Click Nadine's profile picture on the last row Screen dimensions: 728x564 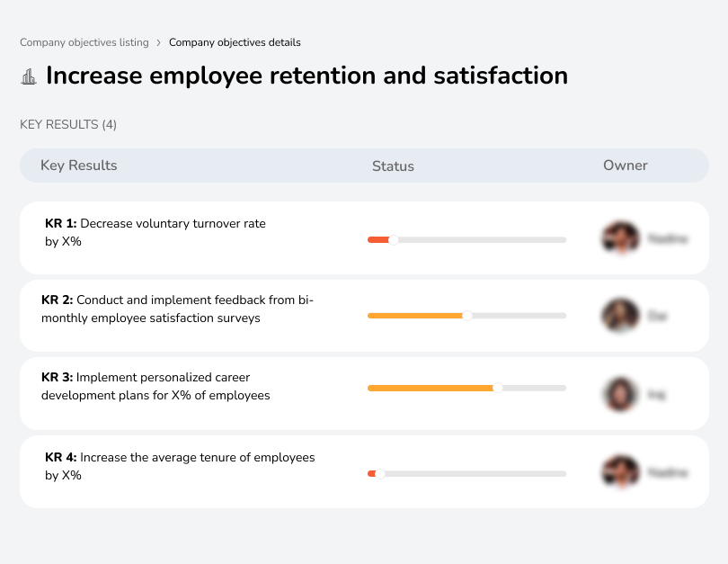click(x=620, y=471)
